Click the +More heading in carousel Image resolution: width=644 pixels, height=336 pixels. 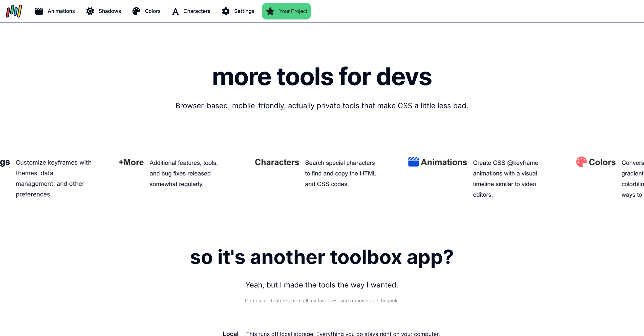click(x=131, y=162)
